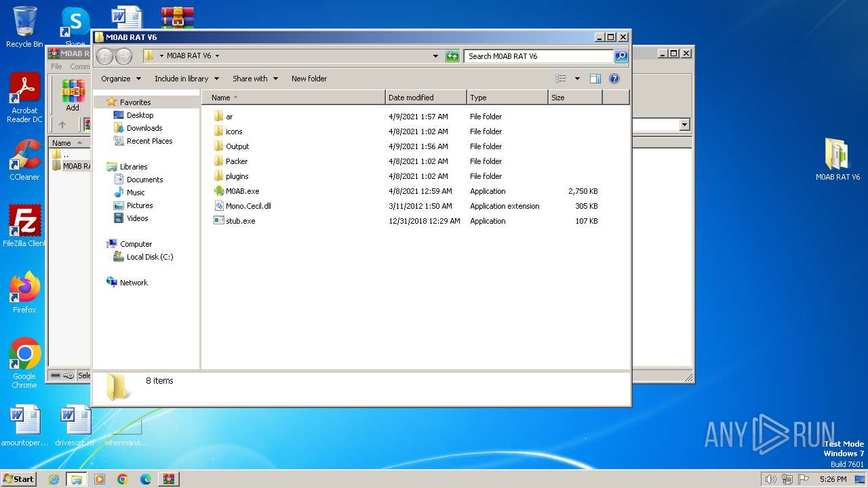This screenshot has width=868, height=488.
Task: Click the Search M0AB RAT V6 field
Action: pos(539,56)
